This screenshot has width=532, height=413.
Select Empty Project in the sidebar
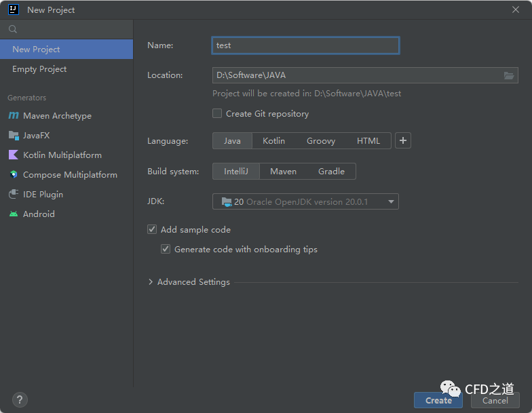click(39, 69)
